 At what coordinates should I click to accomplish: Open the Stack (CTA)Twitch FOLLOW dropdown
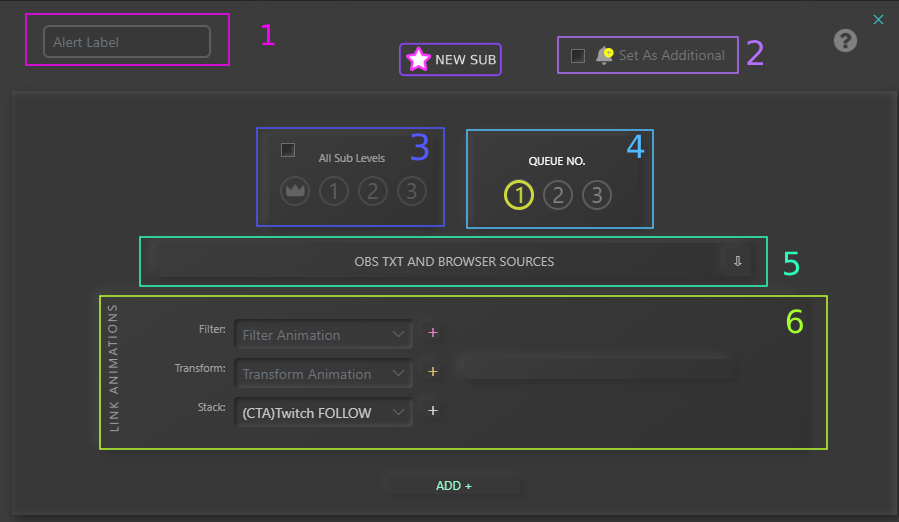click(323, 412)
